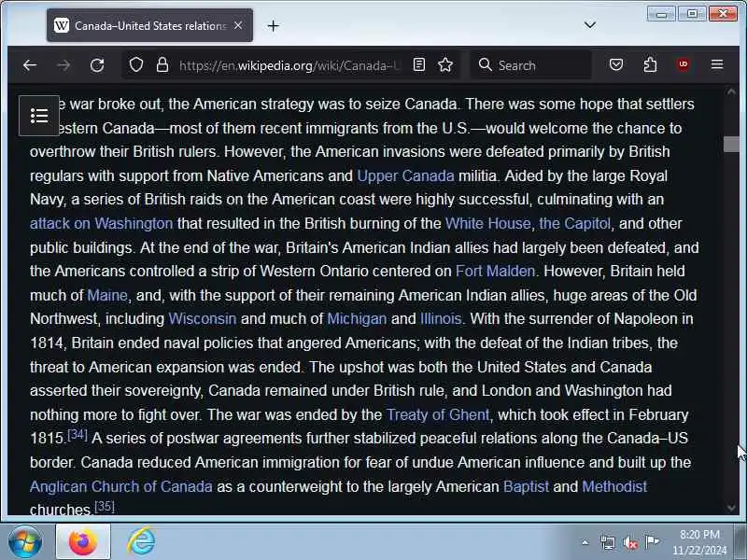Jump to citation reference 35

105,506
